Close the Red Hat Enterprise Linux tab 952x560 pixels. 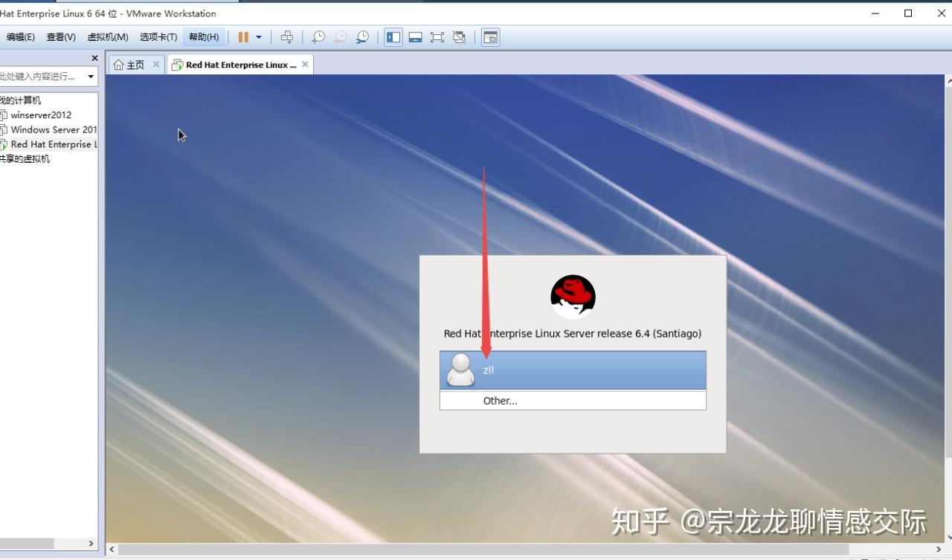pyautogui.click(x=305, y=65)
